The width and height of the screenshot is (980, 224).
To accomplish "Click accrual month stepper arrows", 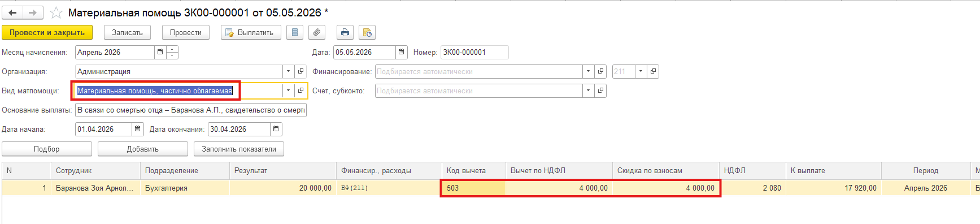I will pyautogui.click(x=173, y=52).
